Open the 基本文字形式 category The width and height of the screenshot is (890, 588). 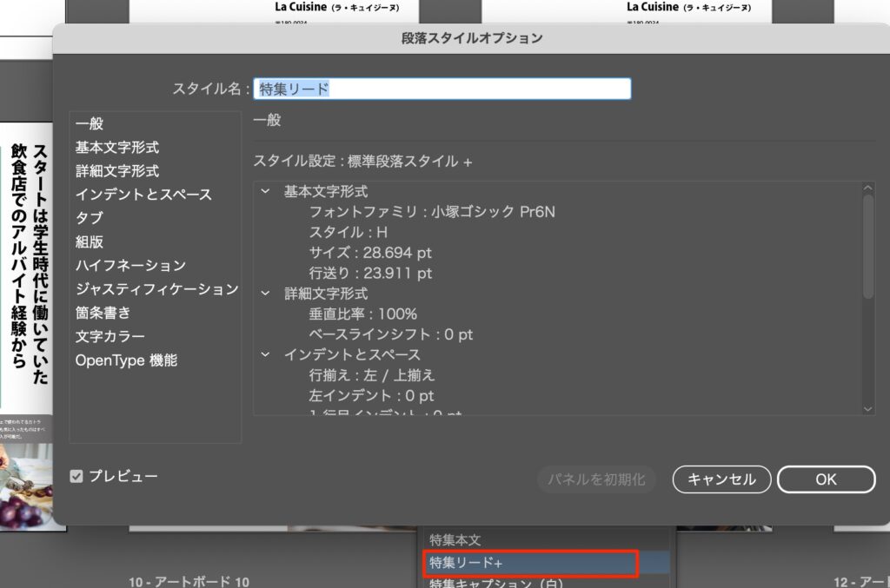click(117, 148)
